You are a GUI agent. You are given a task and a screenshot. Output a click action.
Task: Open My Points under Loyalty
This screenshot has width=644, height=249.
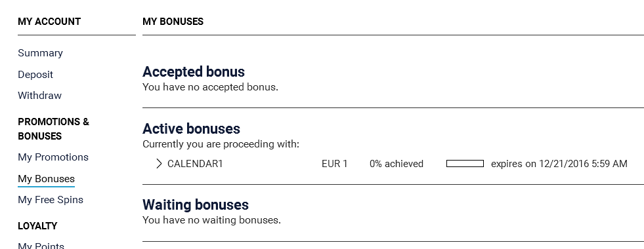(x=41, y=245)
